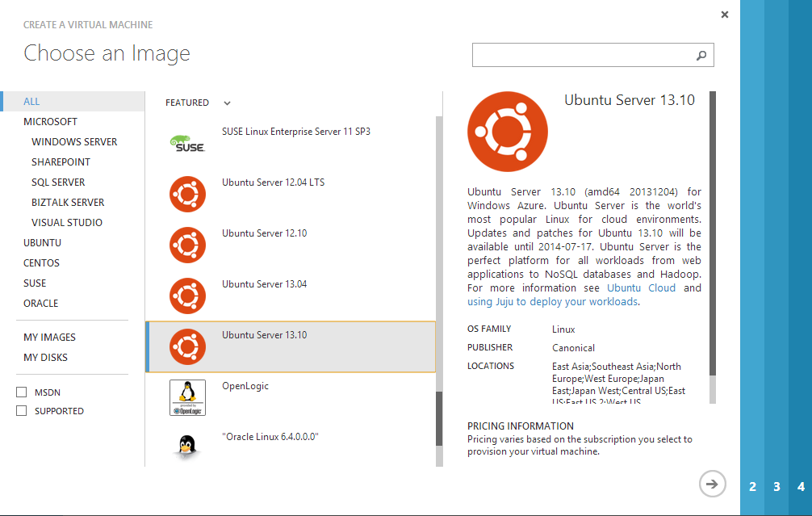Image resolution: width=812 pixels, height=516 pixels.
Task: Open MY DISKS
Action: [45, 358]
